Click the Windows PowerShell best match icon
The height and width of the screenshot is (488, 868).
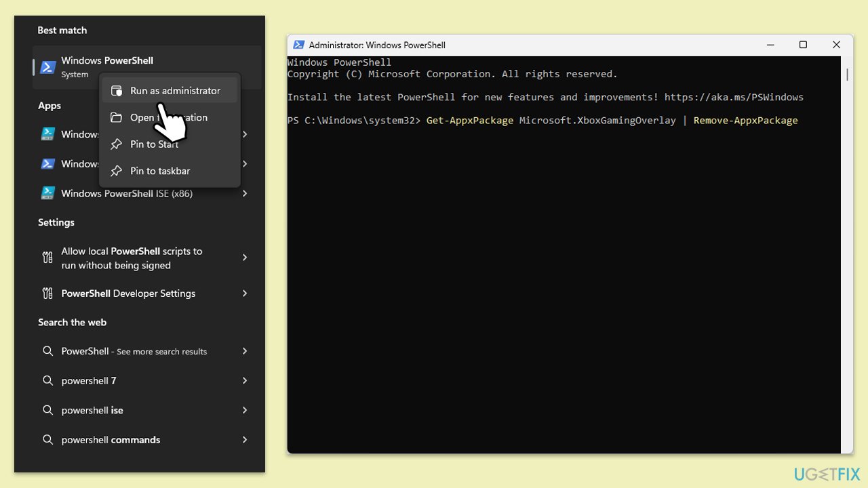[47, 67]
